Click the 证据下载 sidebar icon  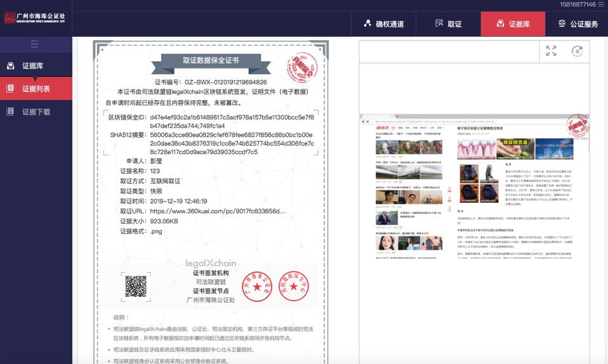click(10, 111)
